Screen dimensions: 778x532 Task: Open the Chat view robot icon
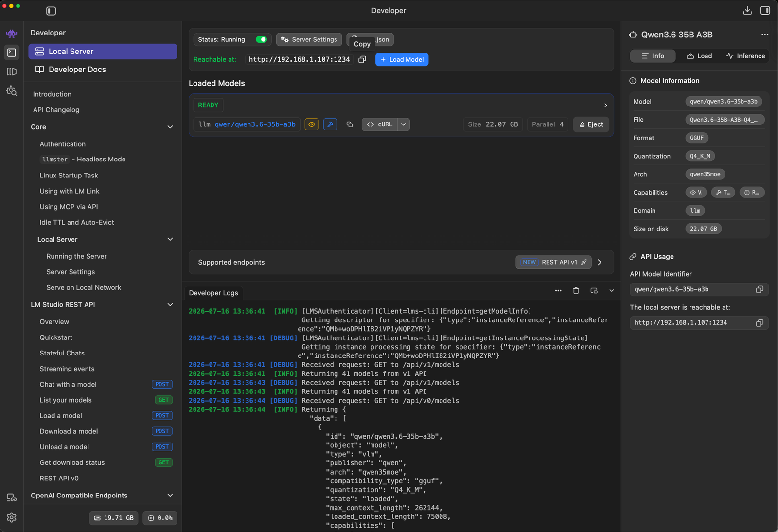[12, 34]
